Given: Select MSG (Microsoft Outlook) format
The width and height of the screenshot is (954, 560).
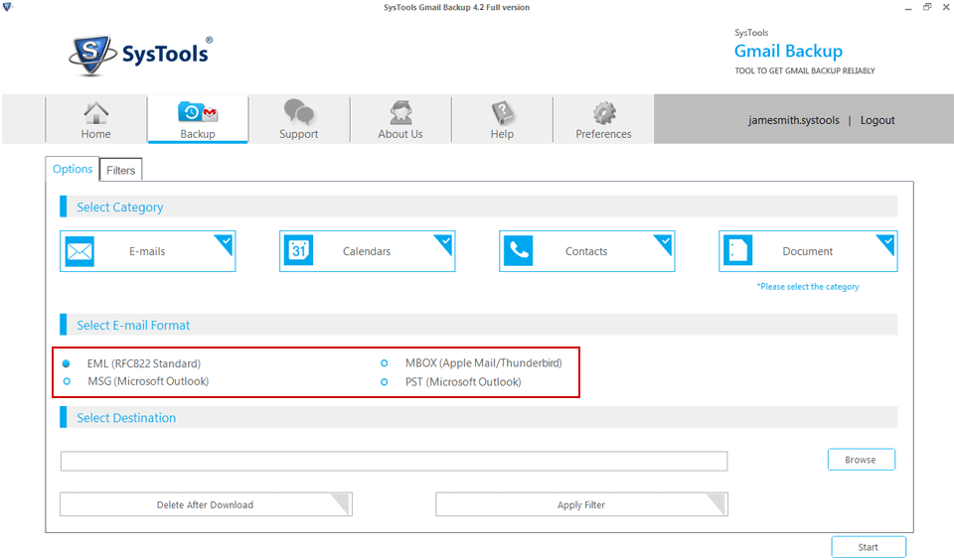Looking at the screenshot, I should tap(67, 381).
